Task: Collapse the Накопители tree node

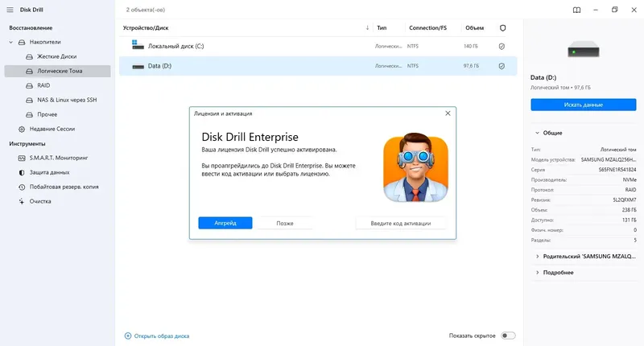Action: click(11, 42)
